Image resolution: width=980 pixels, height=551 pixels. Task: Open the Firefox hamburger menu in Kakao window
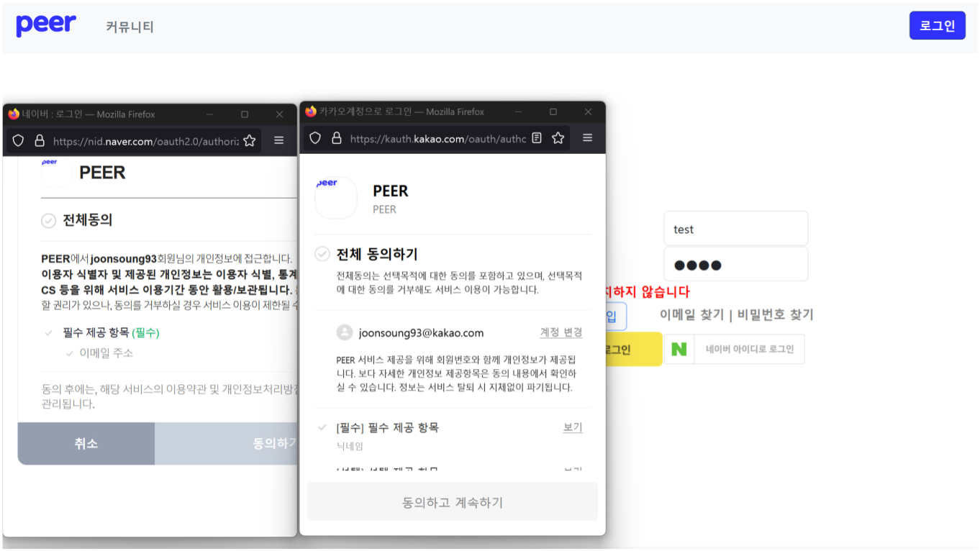pos(587,138)
